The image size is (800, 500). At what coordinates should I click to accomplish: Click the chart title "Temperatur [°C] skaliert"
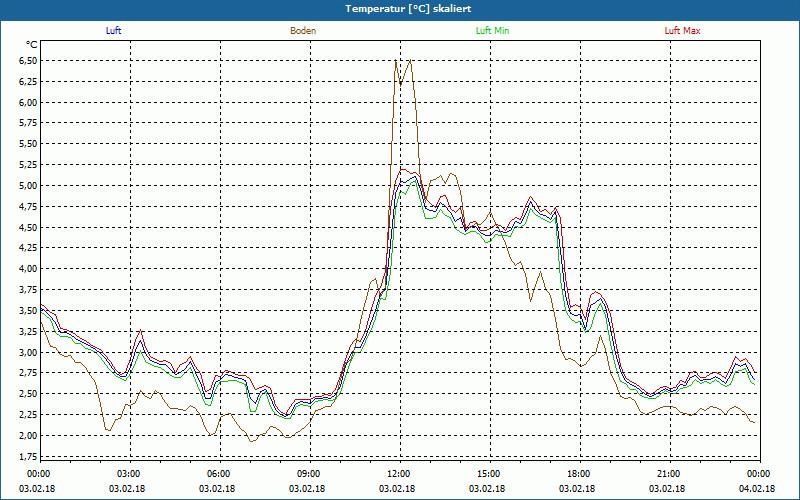coord(400,8)
